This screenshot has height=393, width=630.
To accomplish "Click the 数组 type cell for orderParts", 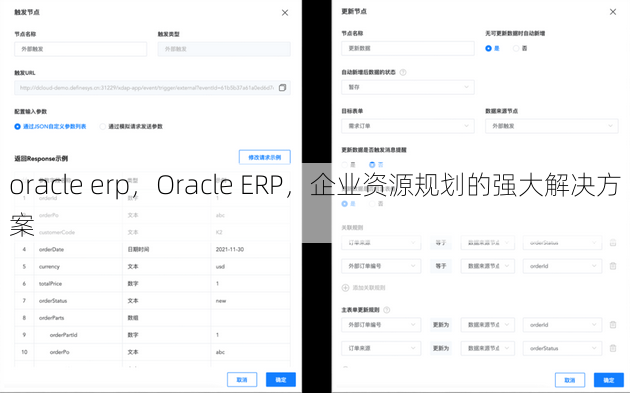I will [167, 318].
